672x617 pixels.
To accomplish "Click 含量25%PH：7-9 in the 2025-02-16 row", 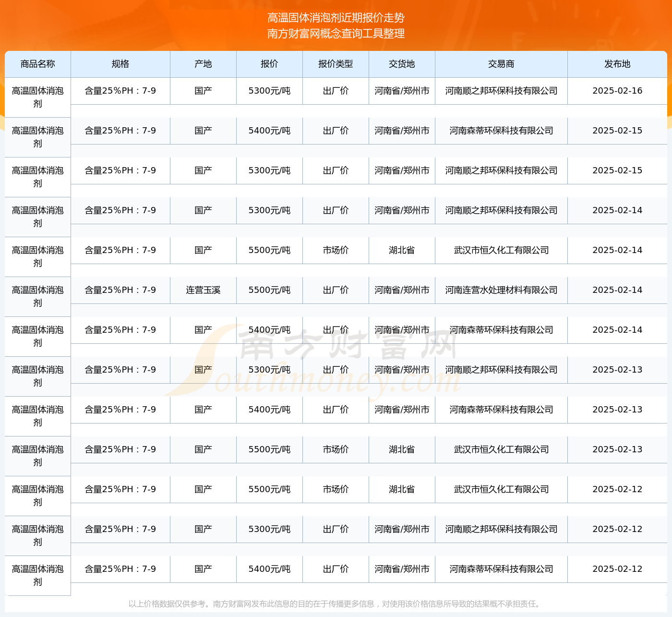I will click(120, 91).
